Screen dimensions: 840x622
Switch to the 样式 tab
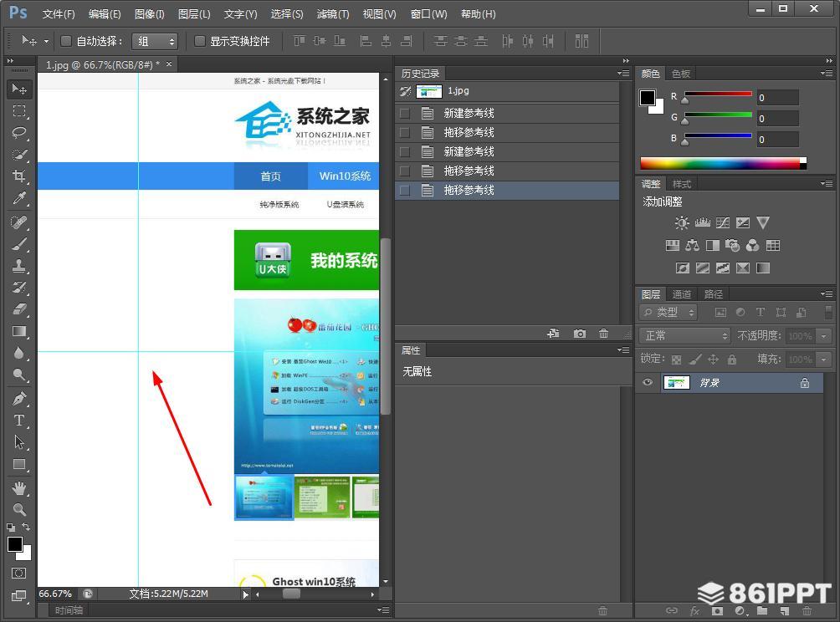point(681,184)
